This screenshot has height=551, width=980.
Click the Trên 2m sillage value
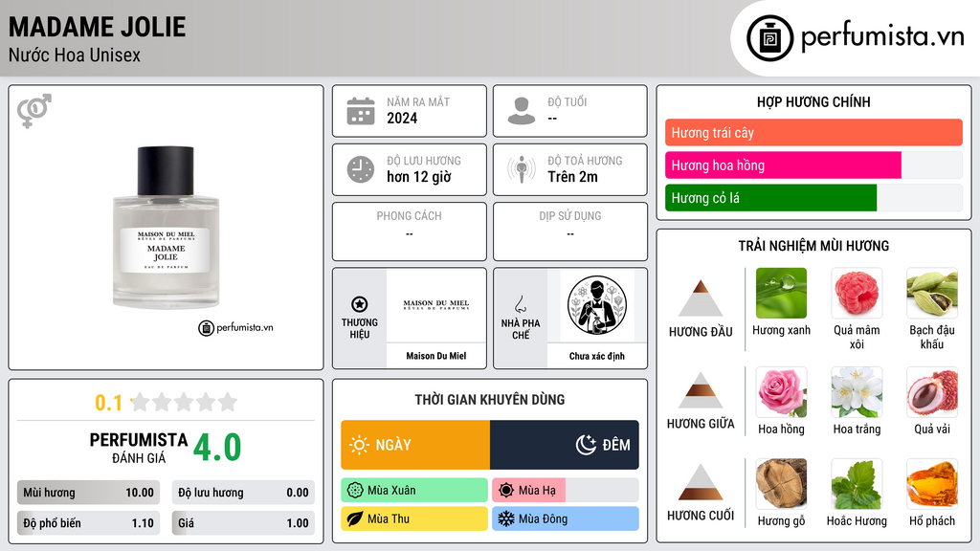572,177
